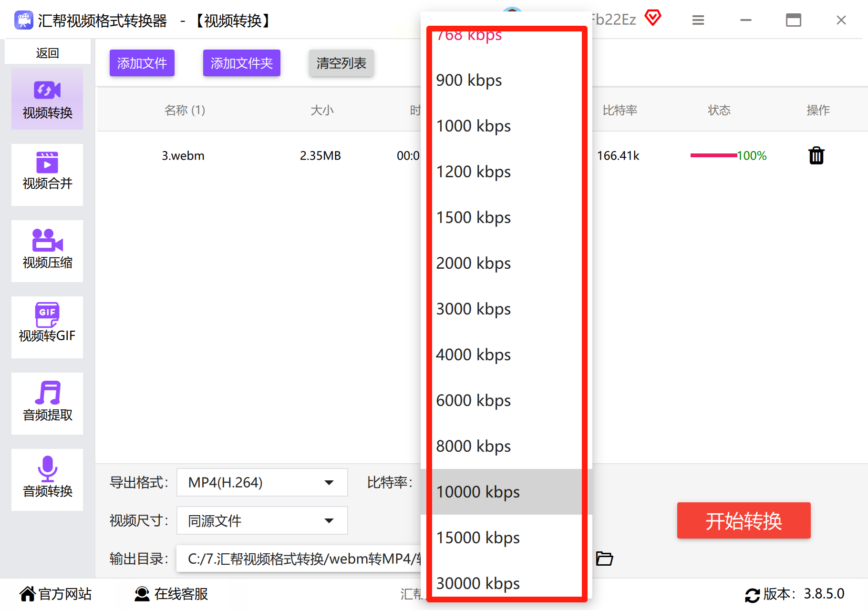
Task: Click the 100% conversion progress bar
Action: click(713, 155)
